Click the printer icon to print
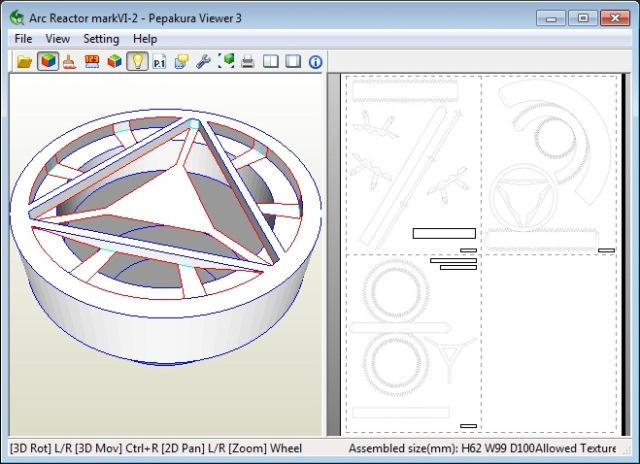 point(247,62)
